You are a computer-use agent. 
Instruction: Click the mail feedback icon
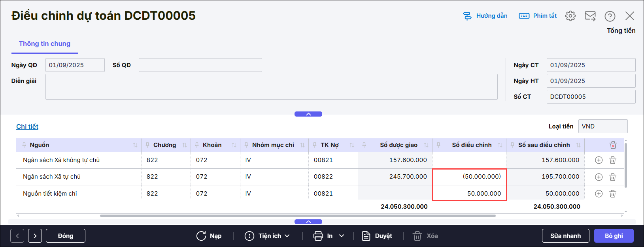click(590, 16)
